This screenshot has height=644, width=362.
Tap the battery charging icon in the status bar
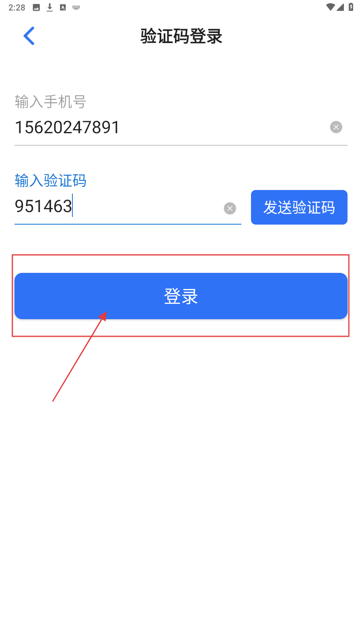coord(351,7)
